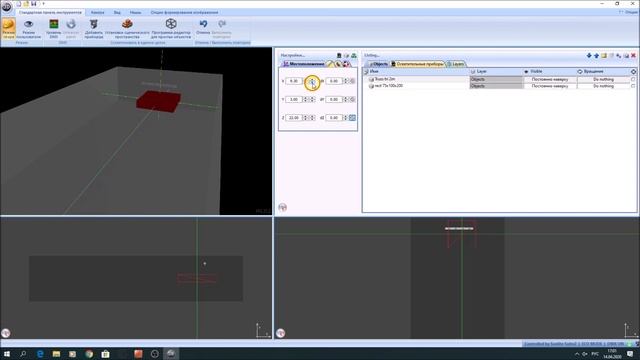Switch to the eye-icon user mode

point(29,29)
